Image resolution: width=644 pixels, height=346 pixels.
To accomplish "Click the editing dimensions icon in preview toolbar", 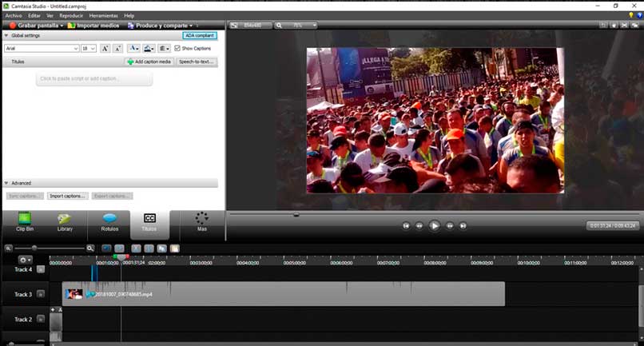I will [x=234, y=26].
